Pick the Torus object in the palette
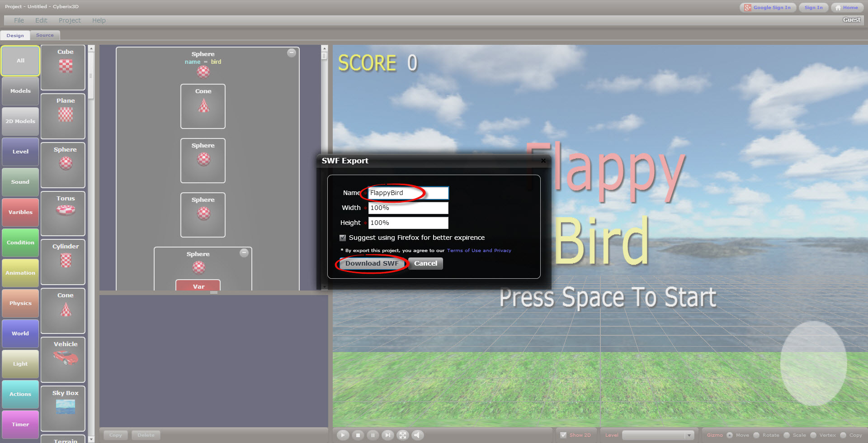868x443 pixels. (63, 214)
